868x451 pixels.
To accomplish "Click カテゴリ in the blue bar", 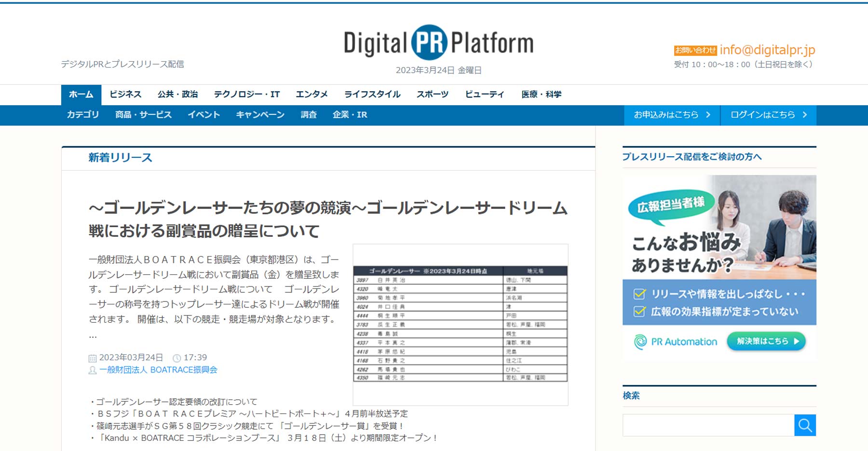I will [83, 115].
